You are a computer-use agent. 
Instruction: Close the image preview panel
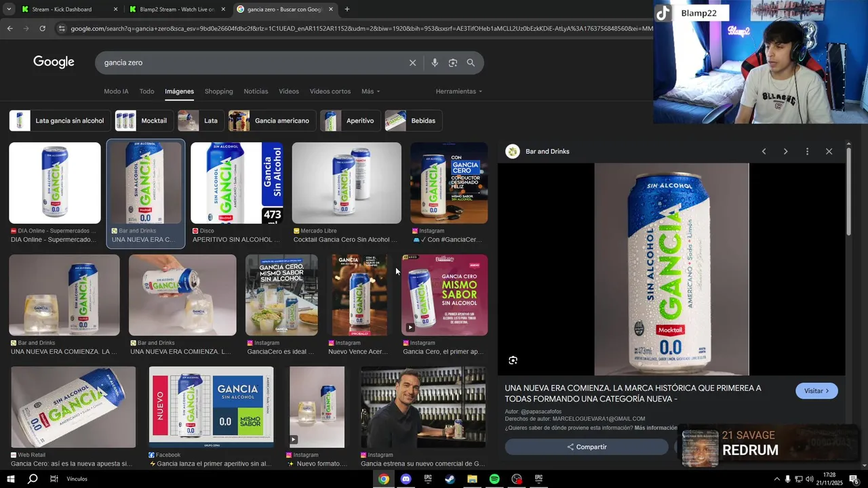[829, 152]
